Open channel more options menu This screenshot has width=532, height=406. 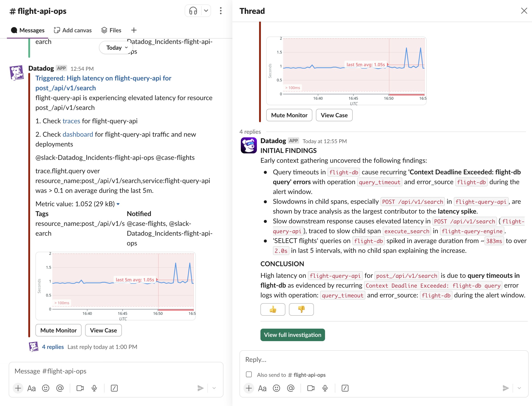221,11
